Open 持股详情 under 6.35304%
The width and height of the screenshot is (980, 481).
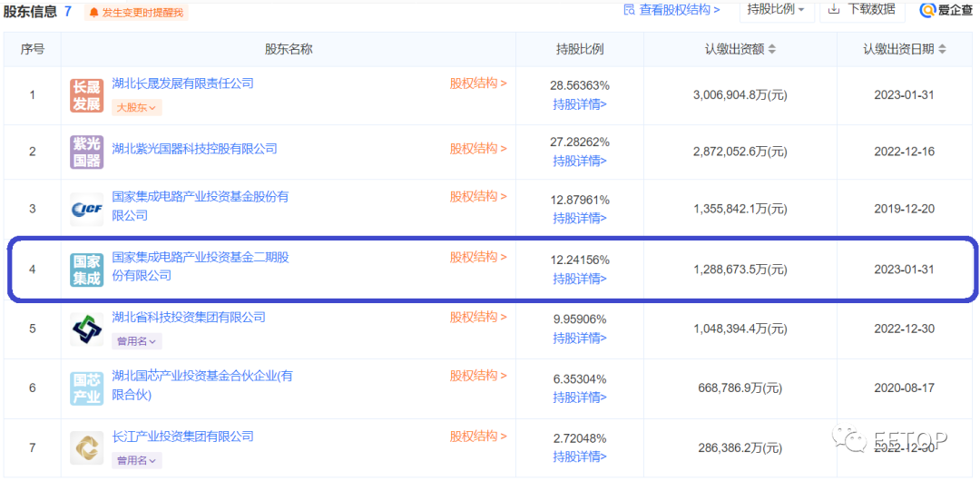click(579, 398)
